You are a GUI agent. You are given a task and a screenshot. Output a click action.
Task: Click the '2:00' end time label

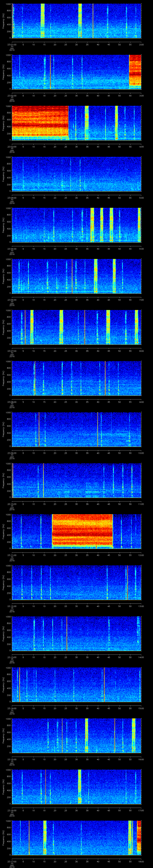[x=141, y=44]
